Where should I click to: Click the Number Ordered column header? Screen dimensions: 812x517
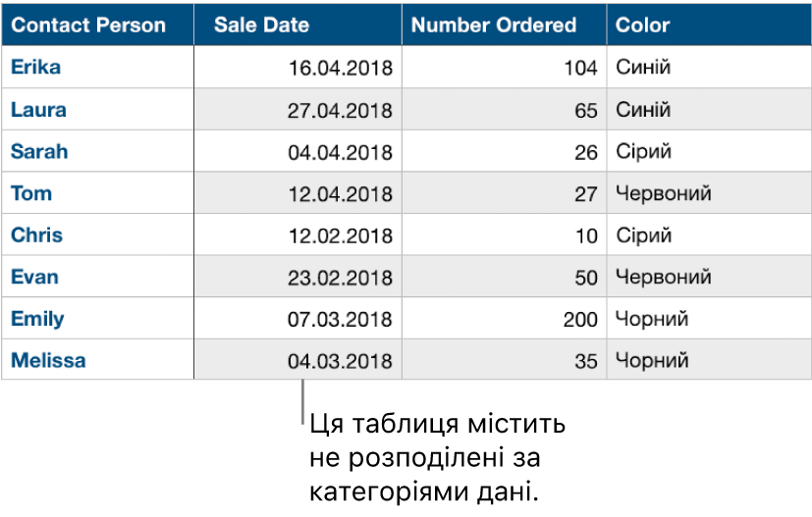coord(494,26)
